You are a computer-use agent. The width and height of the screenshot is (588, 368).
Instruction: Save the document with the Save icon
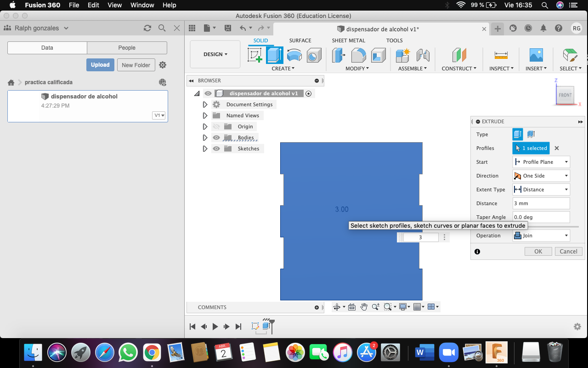click(227, 28)
